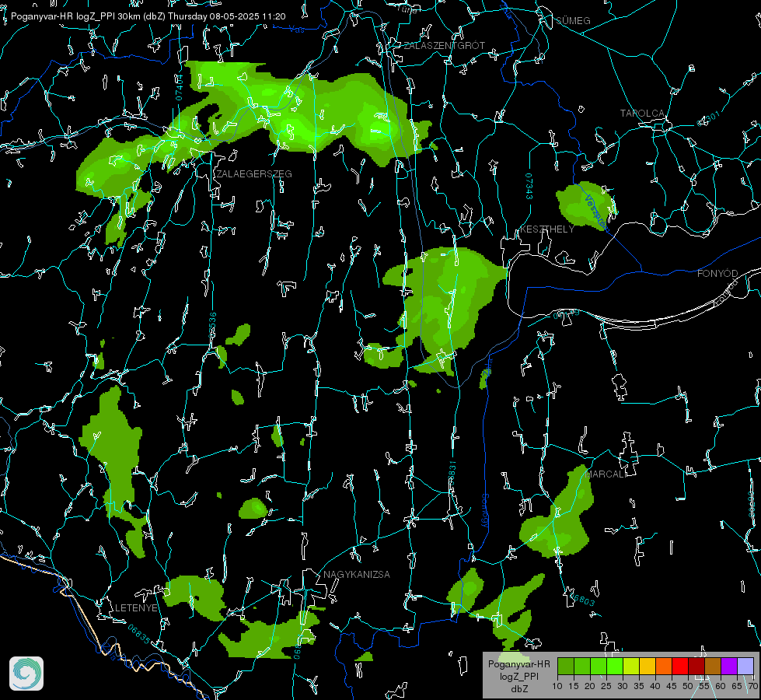Click the Somogy county label
The image size is (761, 700).
point(484,510)
